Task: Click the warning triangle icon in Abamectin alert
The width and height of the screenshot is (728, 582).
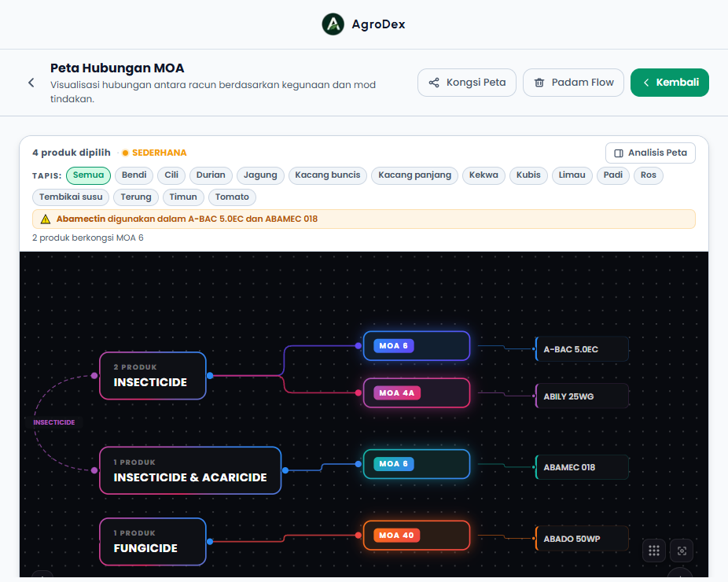Action: pos(45,219)
